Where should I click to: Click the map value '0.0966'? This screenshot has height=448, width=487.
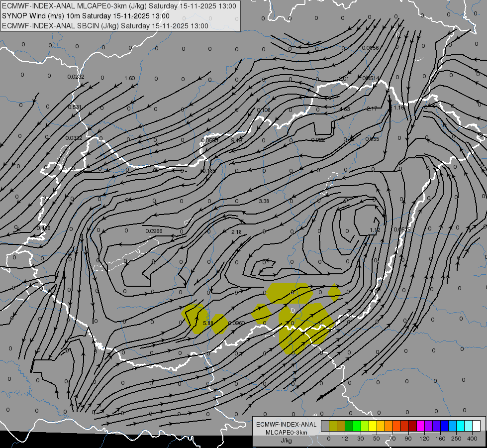click(154, 231)
